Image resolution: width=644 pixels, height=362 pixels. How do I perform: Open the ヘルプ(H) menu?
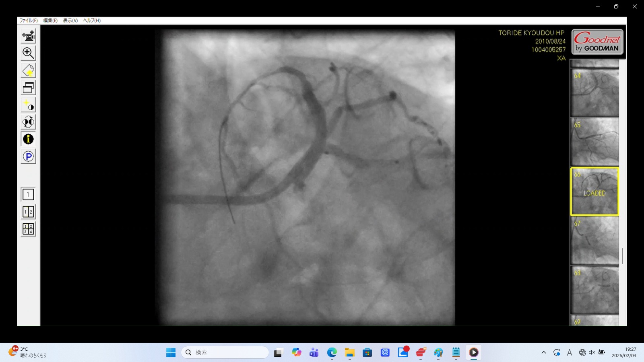pos(92,21)
